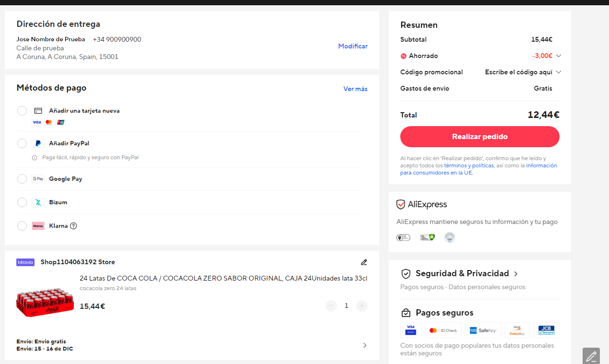The height and width of the screenshot is (364, 609).
Task: Click the Seguridad shield checkmark icon
Action: click(406, 274)
